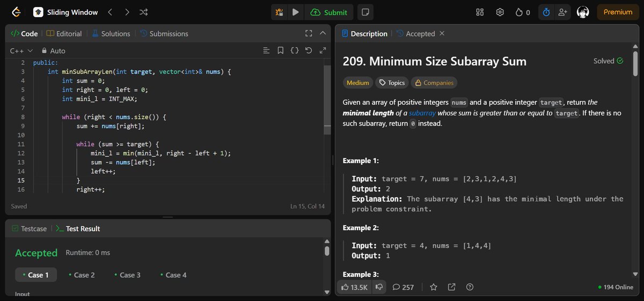The image size is (644, 301).
Task: Close the Accepted tab
Action: pos(442,33)
